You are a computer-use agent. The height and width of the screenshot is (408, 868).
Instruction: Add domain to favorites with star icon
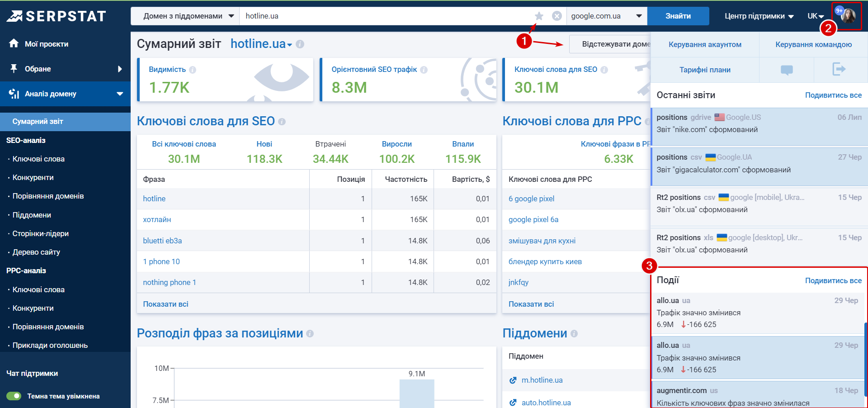click(539, 16)
